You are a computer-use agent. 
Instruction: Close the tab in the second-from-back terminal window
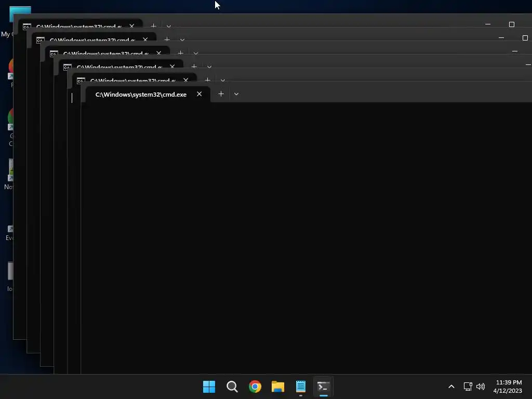[x=145, y=39]
